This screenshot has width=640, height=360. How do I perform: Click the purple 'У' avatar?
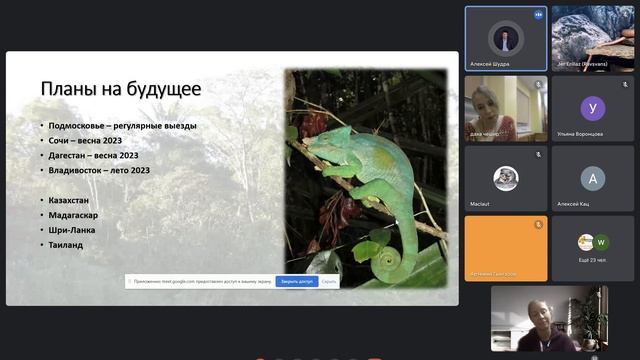click(x=593, y=109)
